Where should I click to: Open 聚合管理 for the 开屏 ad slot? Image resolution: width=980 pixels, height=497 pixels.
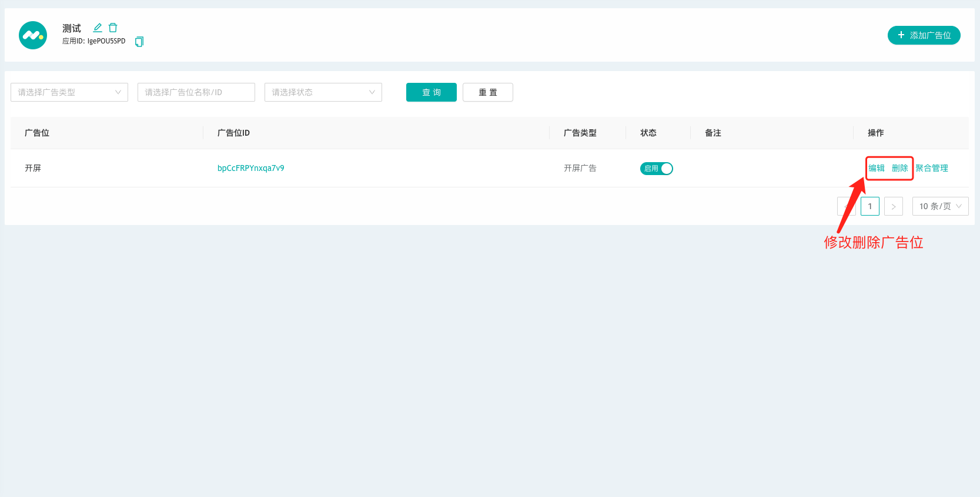coord(932,168)
